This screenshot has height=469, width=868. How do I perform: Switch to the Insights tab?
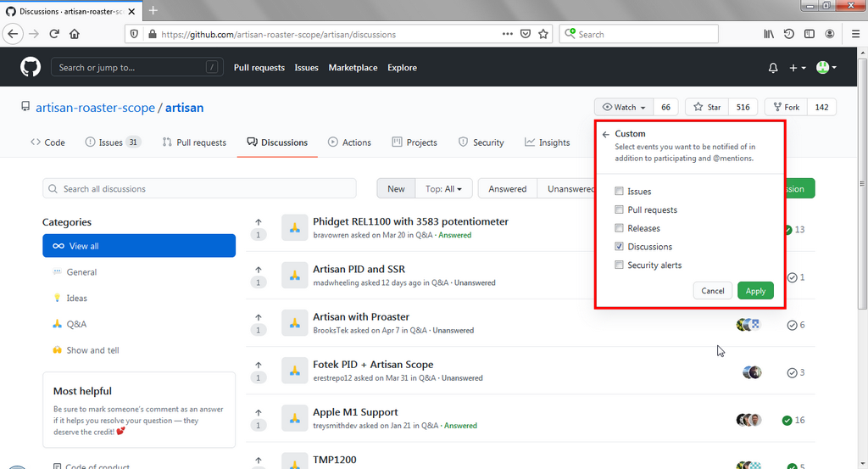click(x=548, y=142)
